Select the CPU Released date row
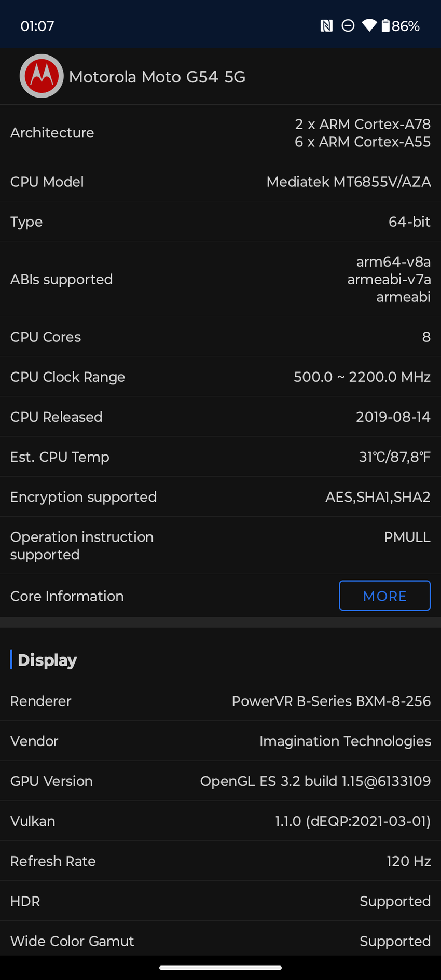Image resolution: width=441 pixels, height=980 pixels. point(220,417)
